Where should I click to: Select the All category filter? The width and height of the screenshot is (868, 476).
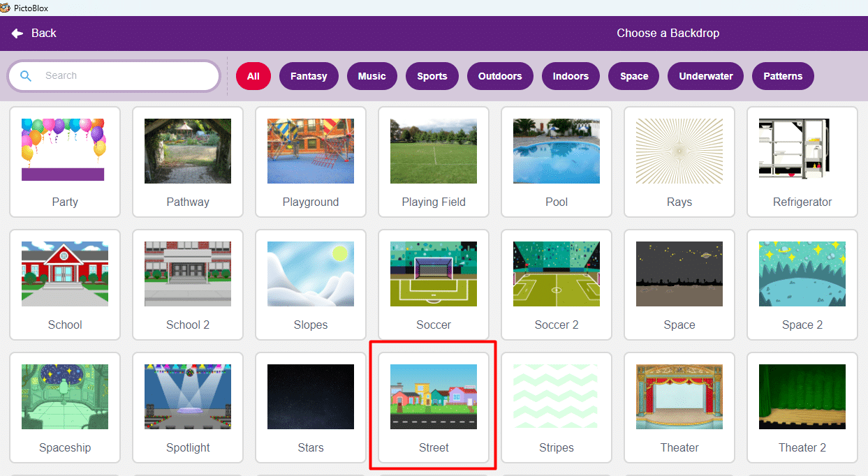click(253, 76)
